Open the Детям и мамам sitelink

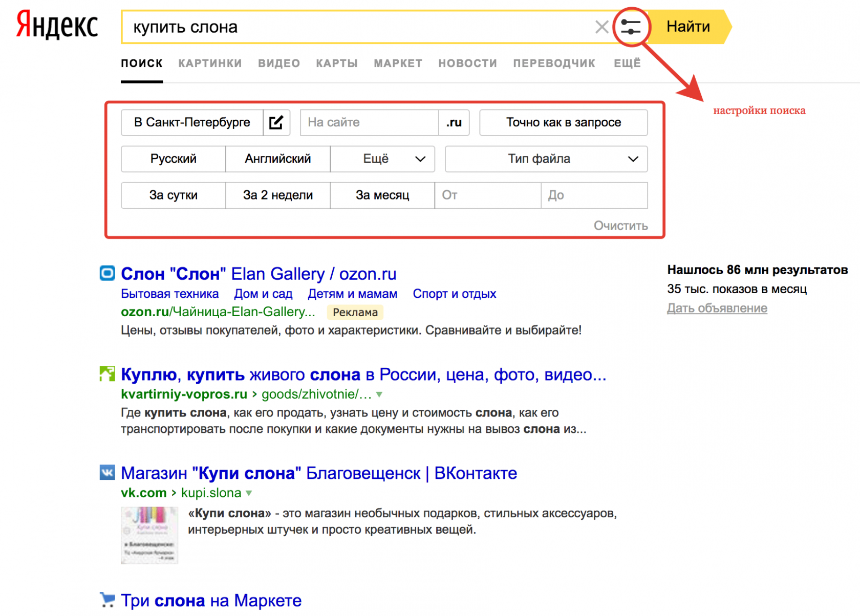[353, 294]
